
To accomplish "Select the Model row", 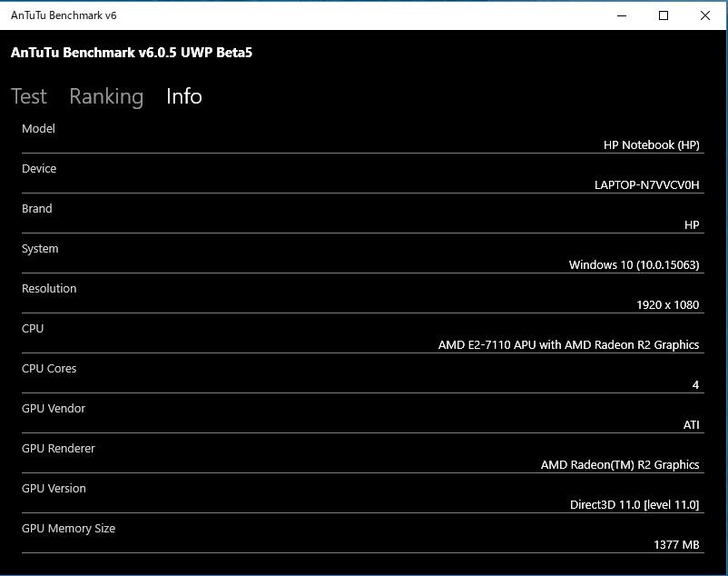I will (x=38, y=128).
